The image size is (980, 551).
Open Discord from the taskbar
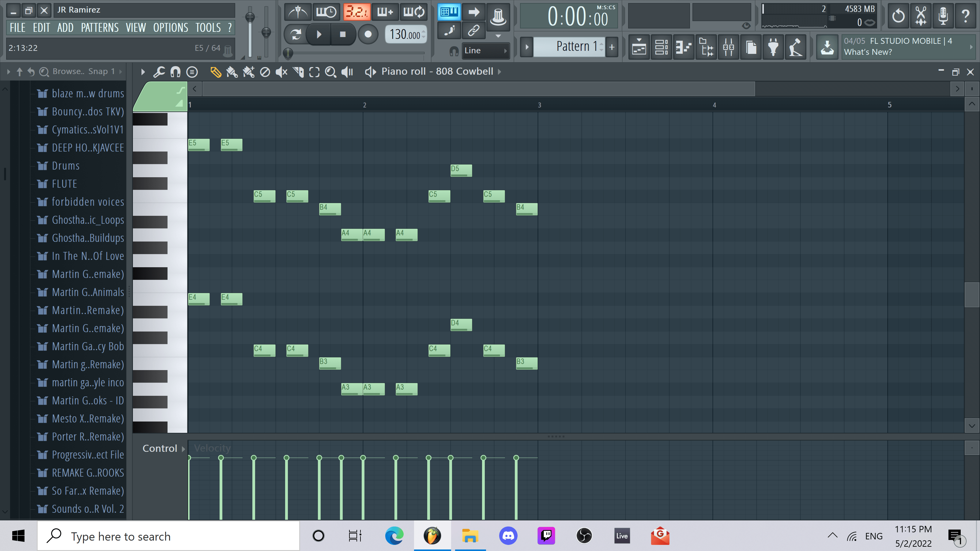point(508,535)
